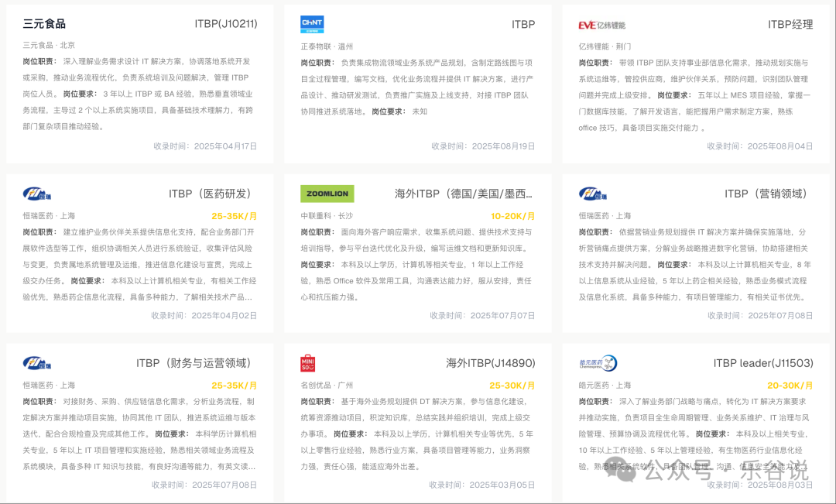Click the 20-30K/月 salary on the 皓元医药 card
This screenshot has height=504, width=836.
(x=790, y=385)
